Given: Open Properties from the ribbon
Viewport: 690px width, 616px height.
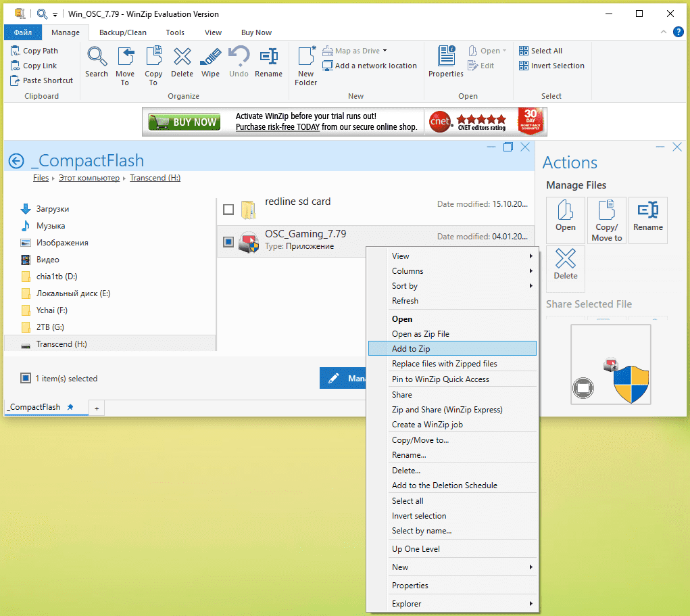Looking at the screenshot, I should [x=446, y=62].
